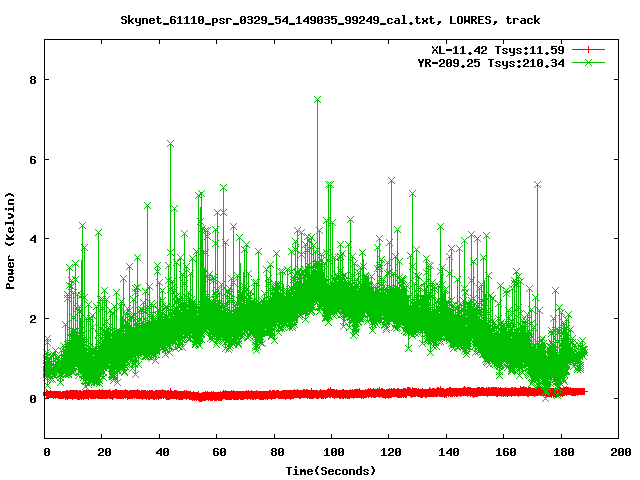This screenshot has height=480, width=640.
Task: Click the y-axis tick label 4
Action: click(34, 239)
